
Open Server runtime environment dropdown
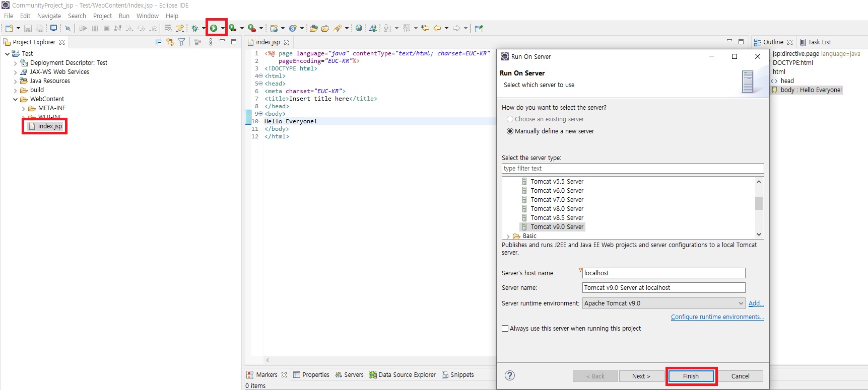[x=741, y=303]
